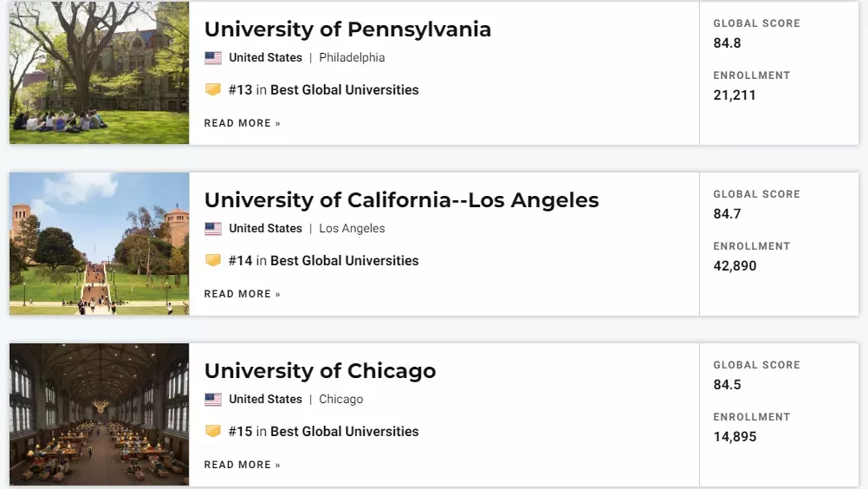868x489 pixels.
Task: Click the gold badge icon next to #14
Action: point(213,260)
